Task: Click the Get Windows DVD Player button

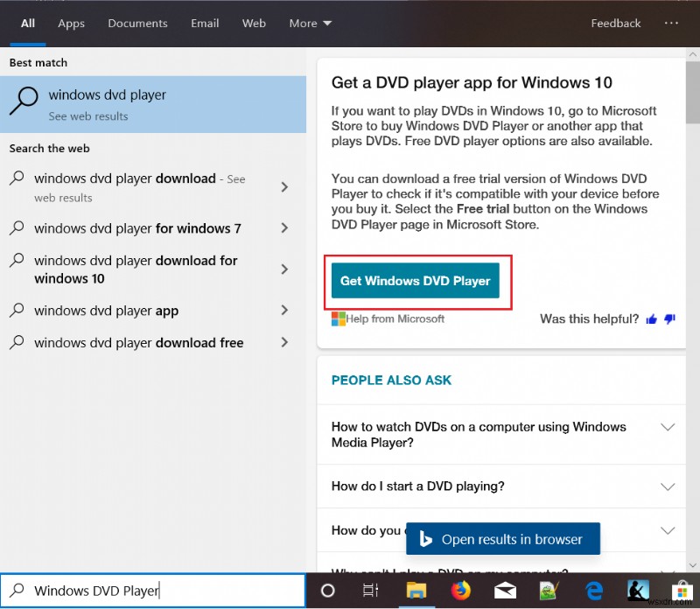Action: [x=416, y=281]
